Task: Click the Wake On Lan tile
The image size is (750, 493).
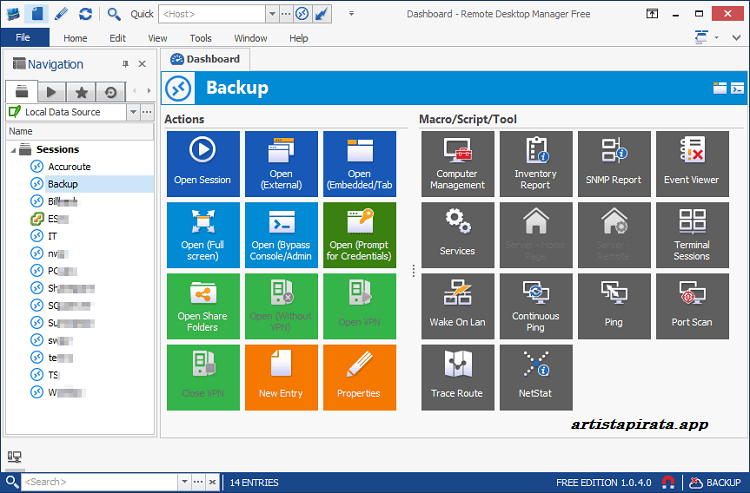Action: [x=458, y=306]
